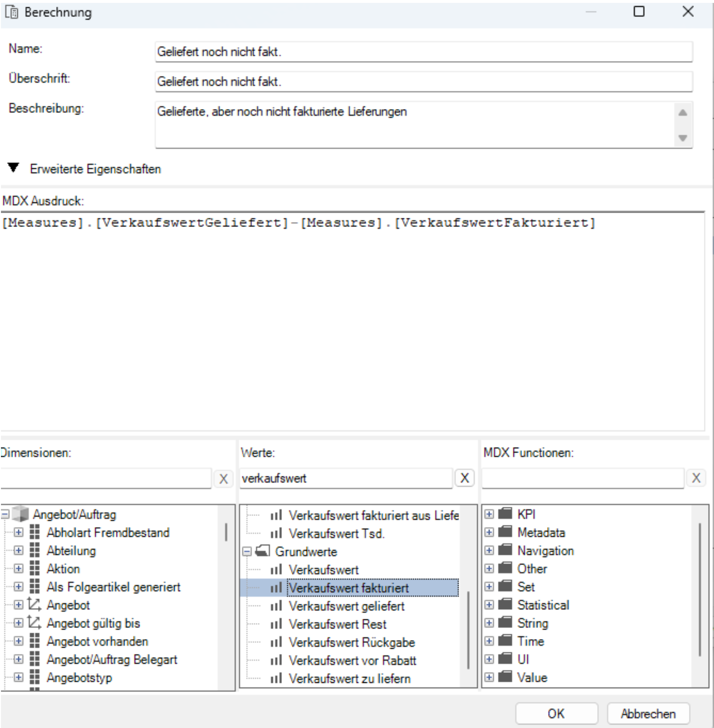Click the Statistical folder icon
The height and width of the screenshot is (728, 714).
(505, 604)
